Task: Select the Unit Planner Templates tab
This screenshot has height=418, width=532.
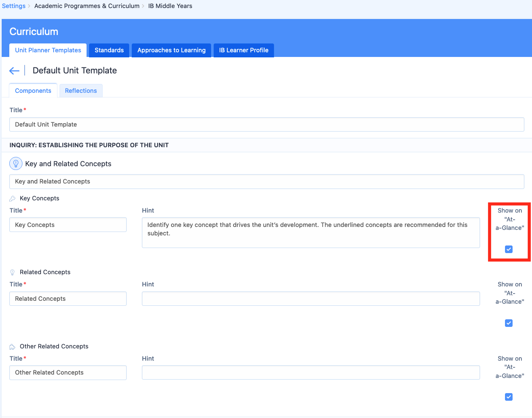Action: [48, 50]
